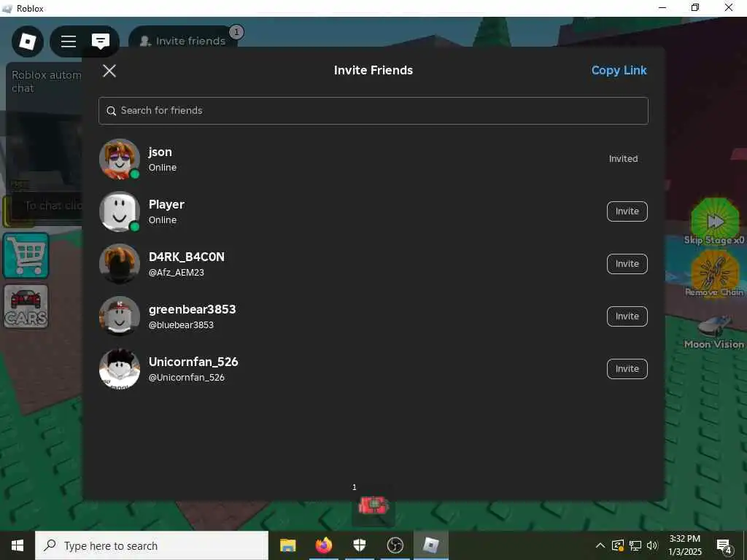Invite greenbear3853 to the game
747x560 pixels.
pyautogui.click(x=627, y=316)
